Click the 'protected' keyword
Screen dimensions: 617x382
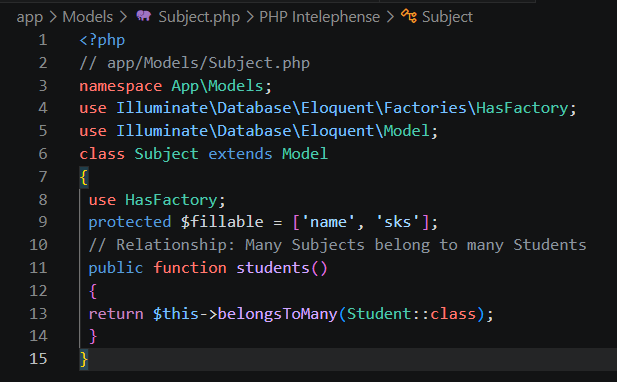[130, 222]
